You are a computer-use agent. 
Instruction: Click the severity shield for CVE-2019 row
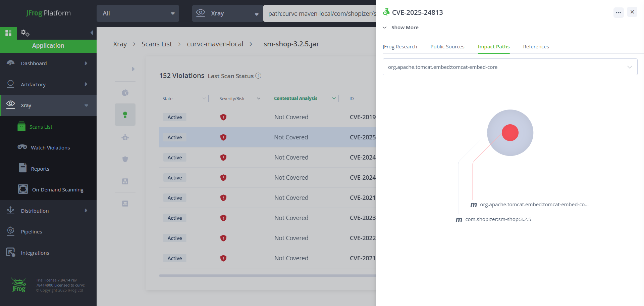223,117
